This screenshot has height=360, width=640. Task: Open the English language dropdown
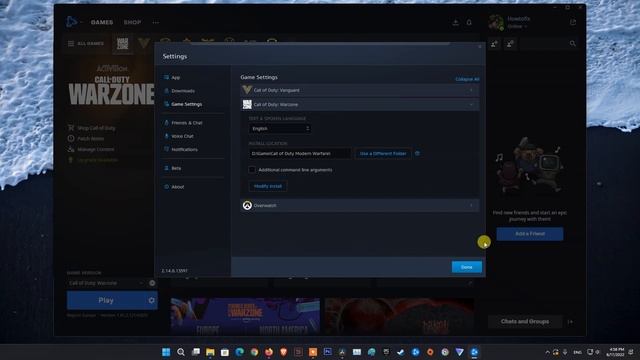tap(280, 129)
